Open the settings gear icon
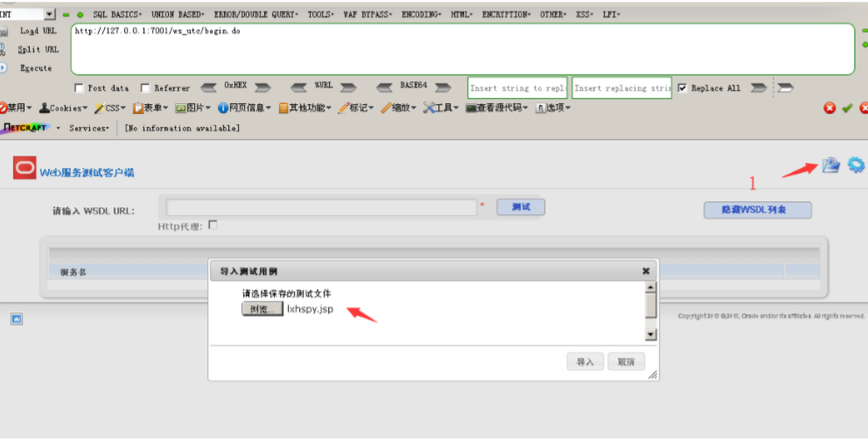This screenshot has height=447, width=868. click(856, 164)
